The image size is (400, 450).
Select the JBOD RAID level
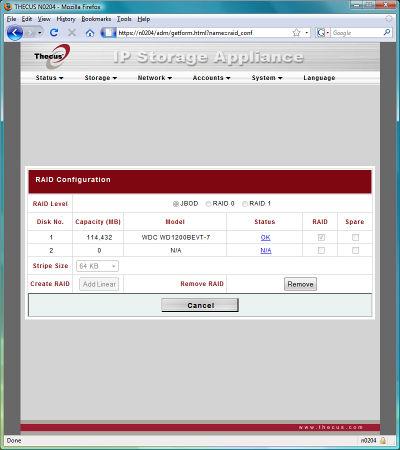tap(176, 204)
